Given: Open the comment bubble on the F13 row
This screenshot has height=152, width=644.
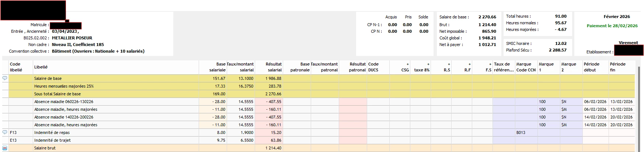Looking at the screenshot, I should (5, 132).
